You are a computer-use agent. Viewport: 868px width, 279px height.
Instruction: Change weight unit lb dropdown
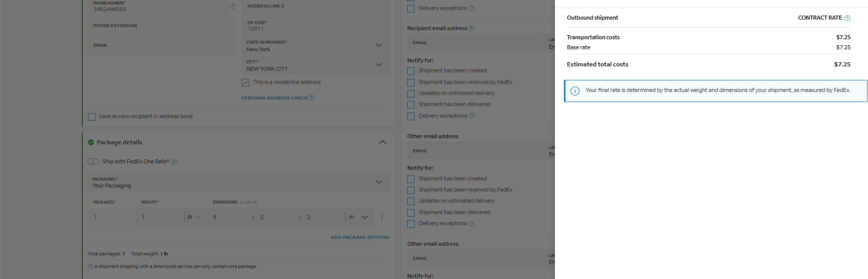pos(195,217)
